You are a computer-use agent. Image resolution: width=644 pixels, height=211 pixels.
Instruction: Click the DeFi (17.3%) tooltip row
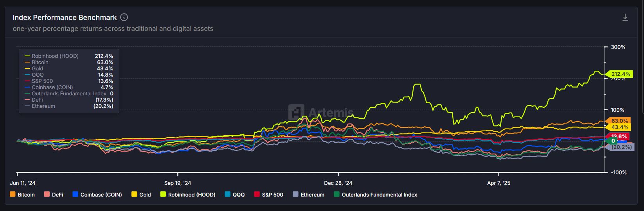(69, 100)
